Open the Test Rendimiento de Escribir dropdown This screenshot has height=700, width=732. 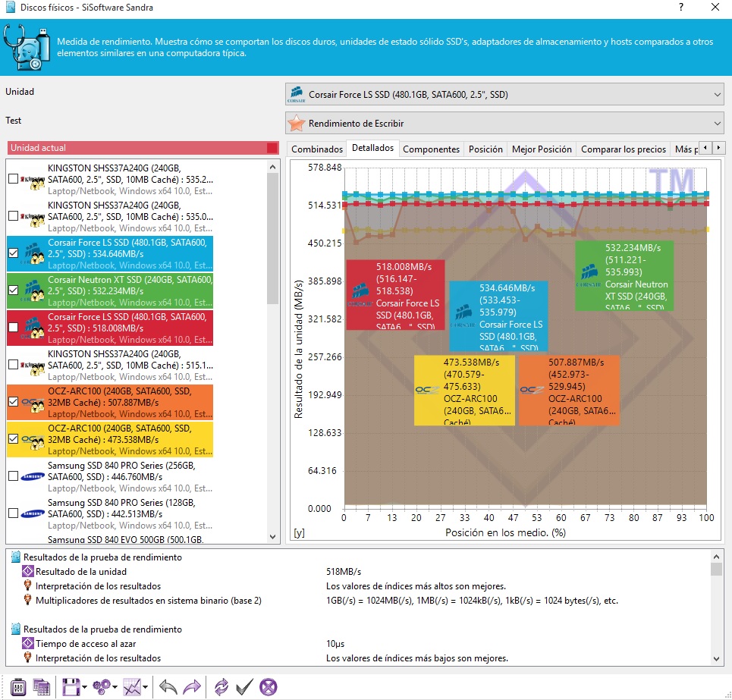(x=504, y=123)
